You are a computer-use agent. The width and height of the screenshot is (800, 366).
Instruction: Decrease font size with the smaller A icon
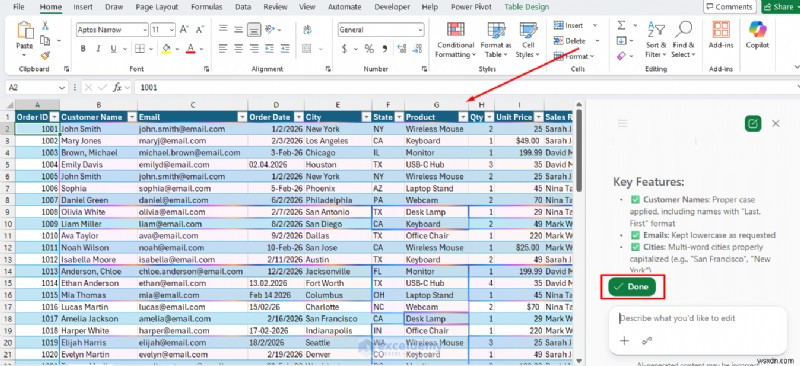[199, 30]
